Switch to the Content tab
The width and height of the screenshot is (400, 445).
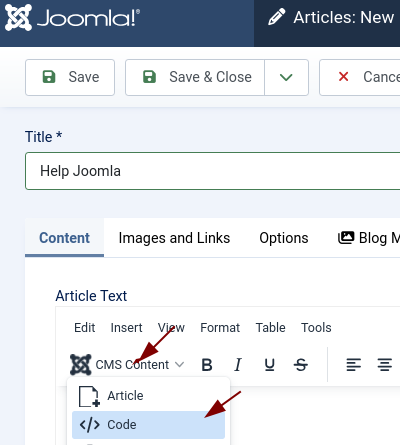tap(64, 238)
